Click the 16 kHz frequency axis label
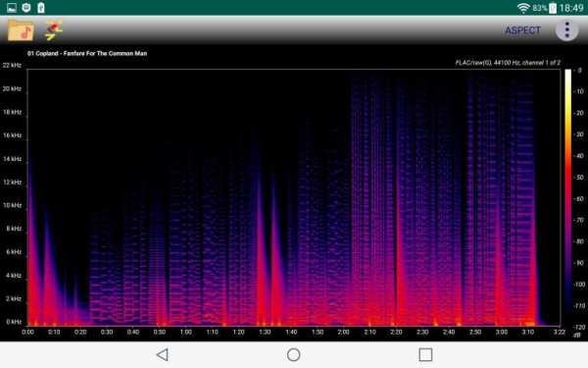The height and width of the screenshot is (368, 588). point(12,135)
